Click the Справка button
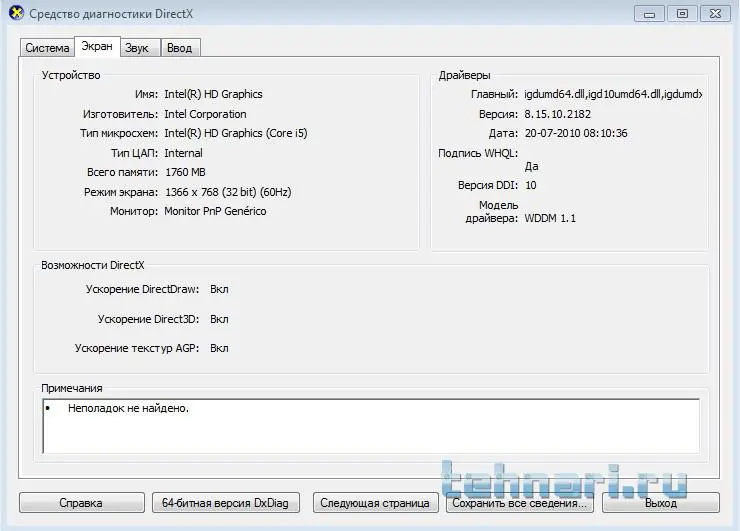 click(81, 503)
